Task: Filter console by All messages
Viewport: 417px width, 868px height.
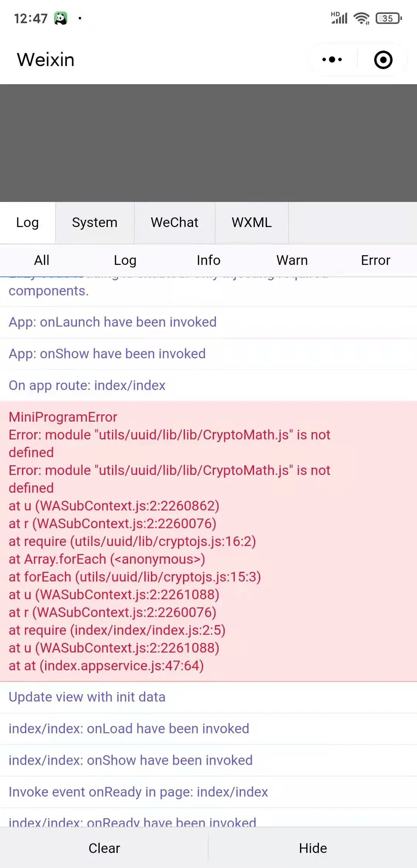Action: point(42,260)
